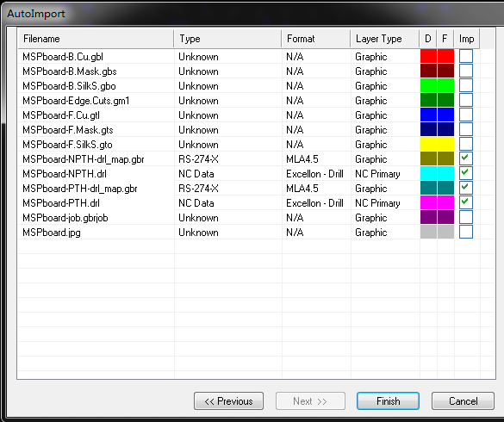Click the Imp column header
Screen dimensions: 504x422
[x=467, y=39]
